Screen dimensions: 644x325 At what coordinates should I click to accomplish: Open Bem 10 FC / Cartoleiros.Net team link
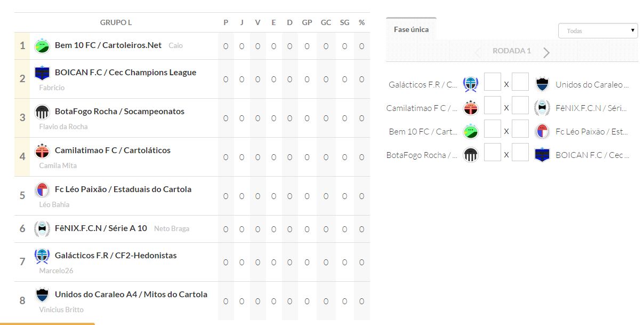pos(108,45)
